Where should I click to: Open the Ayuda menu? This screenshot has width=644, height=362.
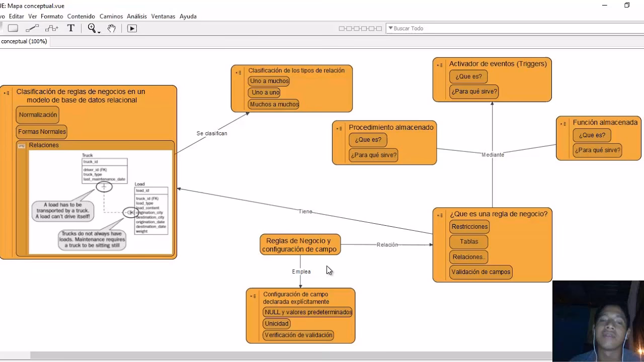188,16
